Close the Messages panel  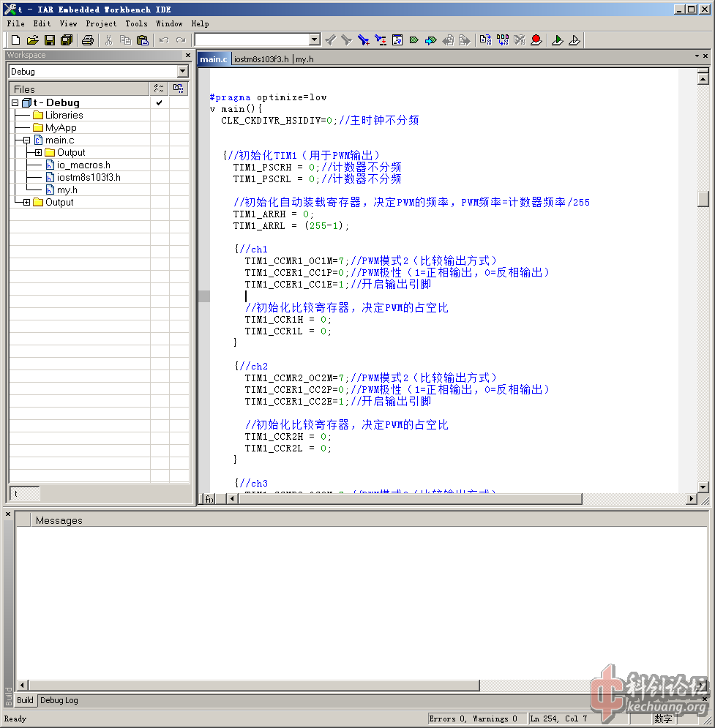8,514
